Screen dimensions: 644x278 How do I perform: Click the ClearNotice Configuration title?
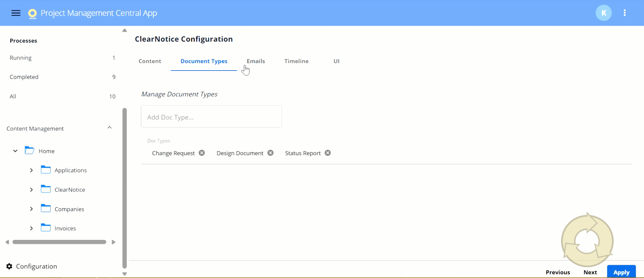(184, 39)
